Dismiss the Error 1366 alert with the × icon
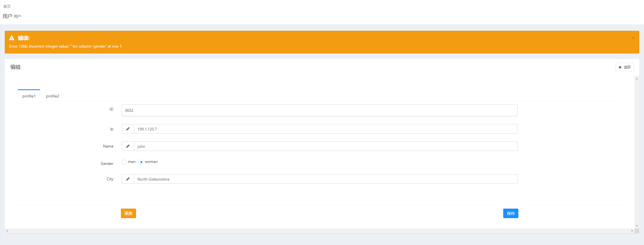644x245 pixels. click(x=633, y=38)
